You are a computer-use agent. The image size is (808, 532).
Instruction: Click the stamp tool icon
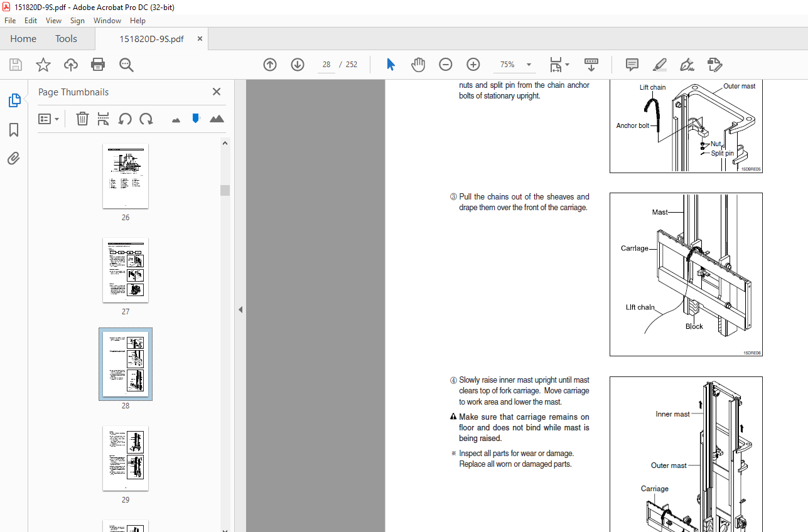tap(714, 65)
